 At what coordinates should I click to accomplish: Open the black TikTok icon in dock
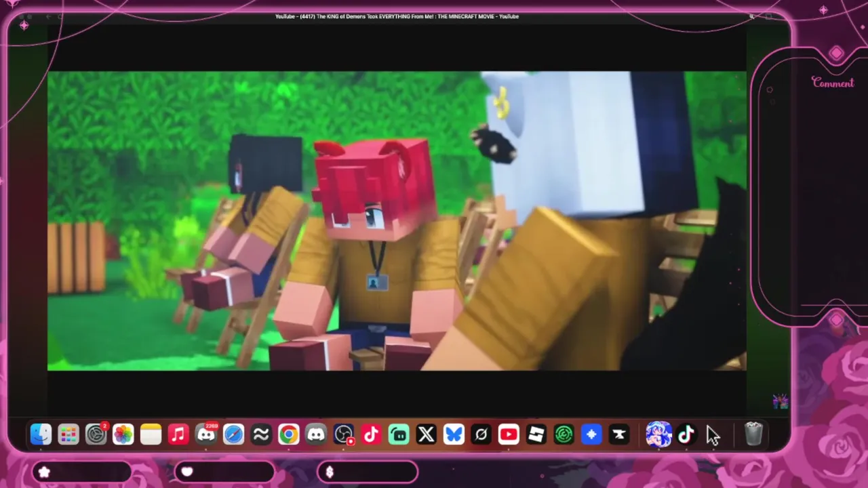[x=686, y=434]
